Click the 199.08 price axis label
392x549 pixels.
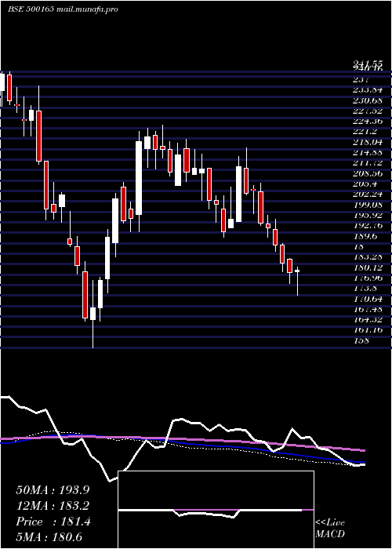point(367,205)
